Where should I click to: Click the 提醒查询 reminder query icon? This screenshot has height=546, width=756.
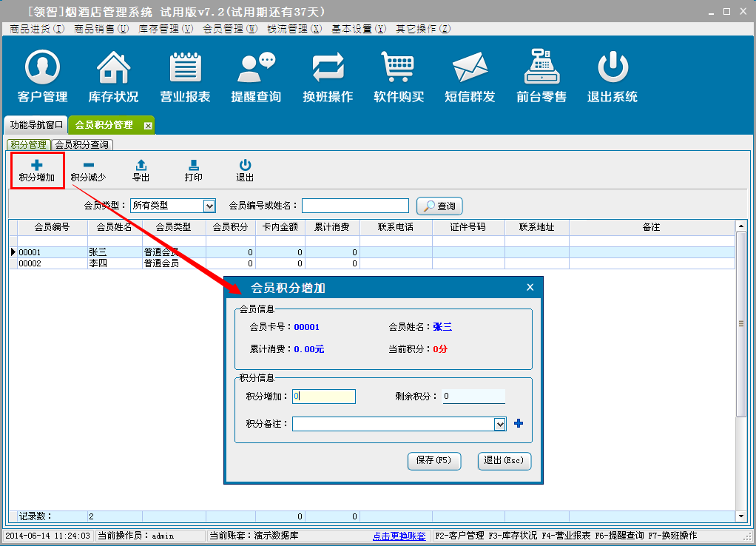[x=256, y=77]
